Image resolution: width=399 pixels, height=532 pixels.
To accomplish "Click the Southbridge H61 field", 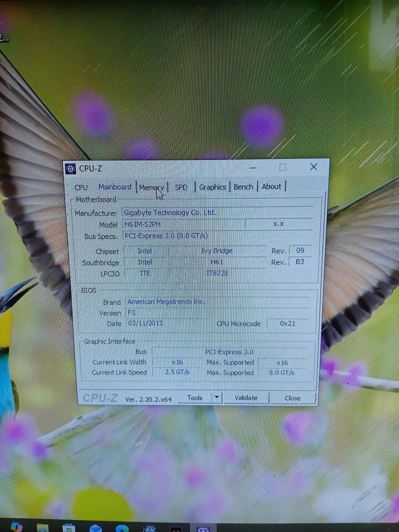I will click(217, 262).
